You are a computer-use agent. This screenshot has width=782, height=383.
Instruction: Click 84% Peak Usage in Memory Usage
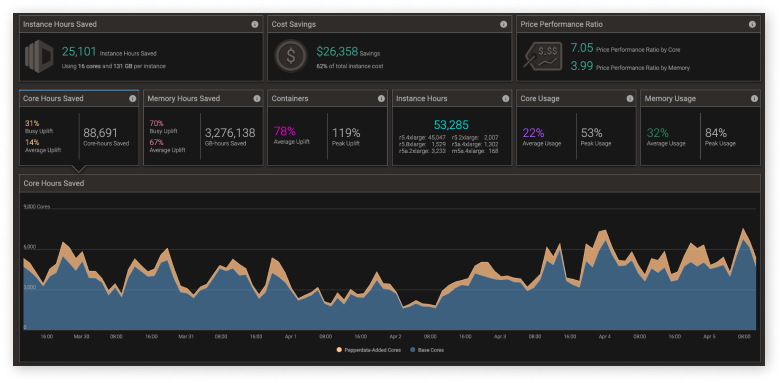pos(716,133)
